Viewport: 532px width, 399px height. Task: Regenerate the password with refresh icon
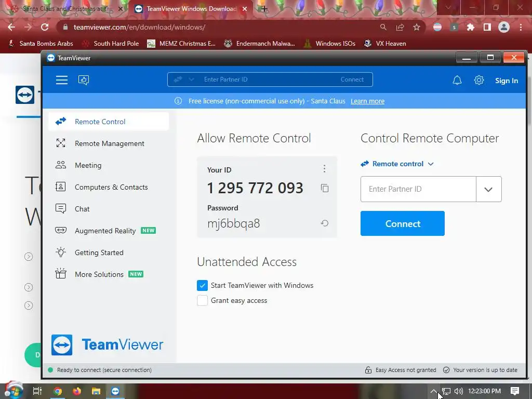(325, 223)
